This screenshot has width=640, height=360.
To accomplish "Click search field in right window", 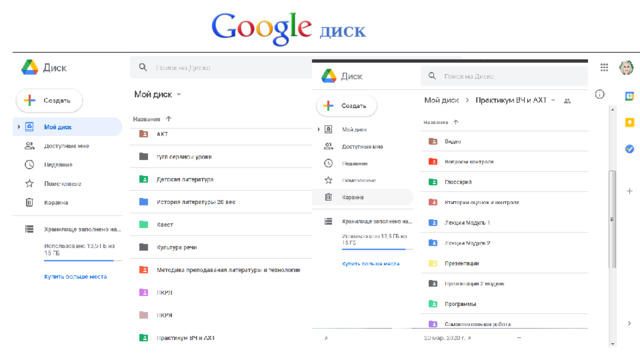I will coord(504,76).
